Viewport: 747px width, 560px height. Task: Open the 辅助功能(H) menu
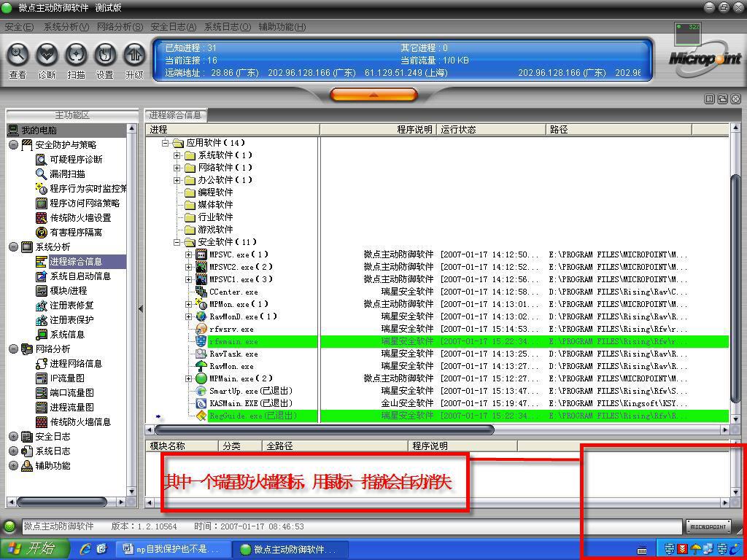coord(282,27)
